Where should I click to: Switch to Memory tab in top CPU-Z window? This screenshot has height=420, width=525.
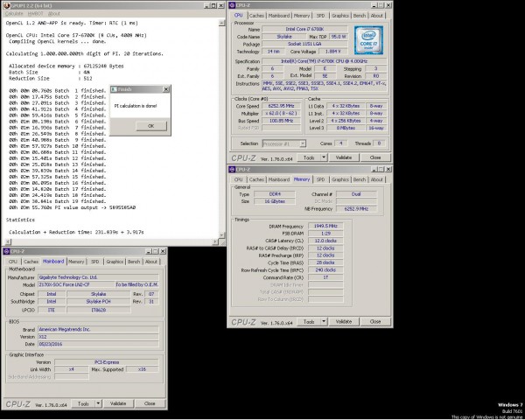tap(302, 16)
